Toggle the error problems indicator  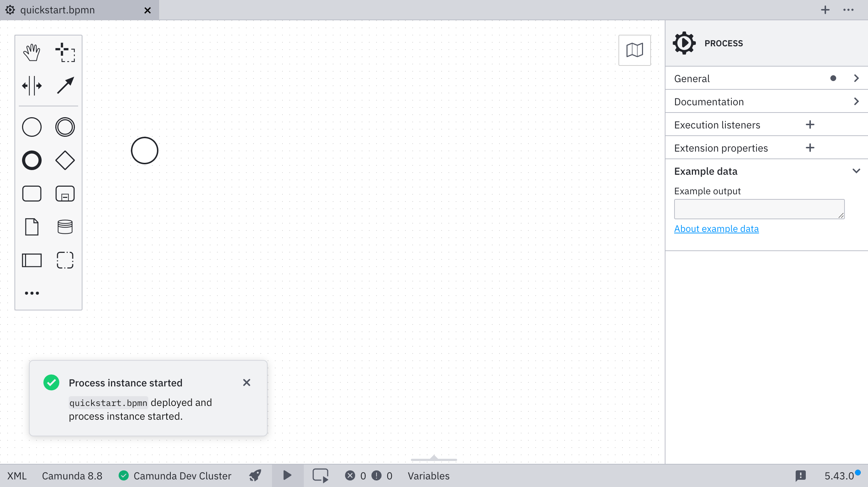click(350, 476)
